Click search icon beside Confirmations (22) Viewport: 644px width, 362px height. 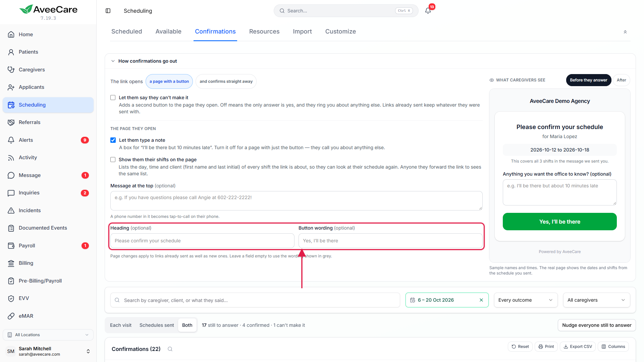point(170,349)
